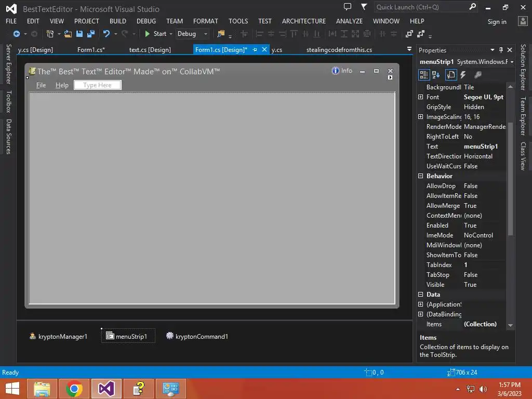
Task: Click the Quick Launch magnifier icon
Action: (472, 7)
